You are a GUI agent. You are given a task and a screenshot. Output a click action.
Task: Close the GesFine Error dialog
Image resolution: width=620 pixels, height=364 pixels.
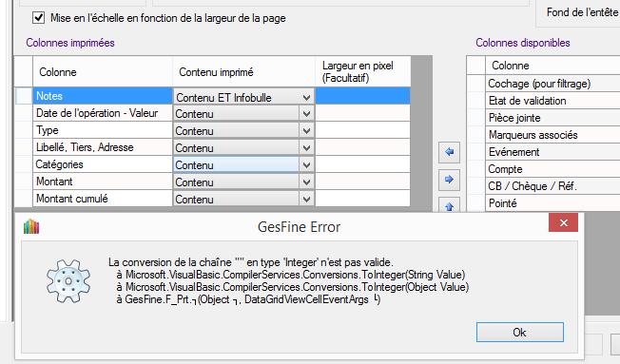[x=564, y=223]
